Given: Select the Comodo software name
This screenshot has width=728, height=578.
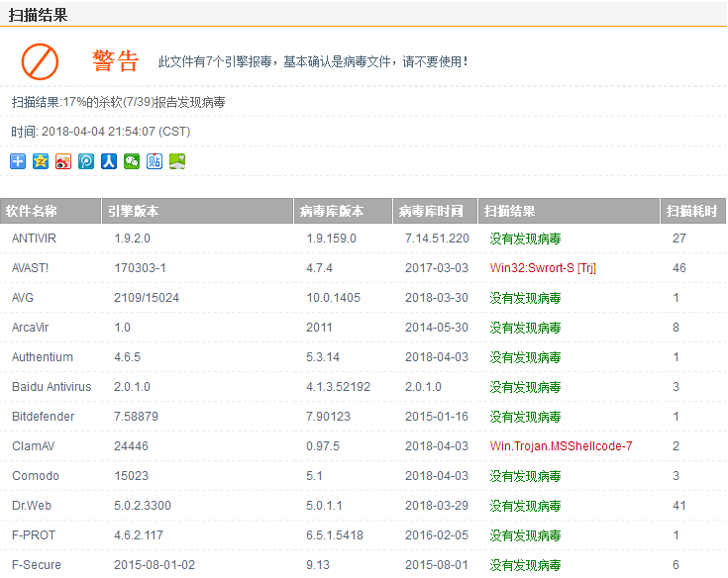Looking at the screenshot, I should (x=36, y=476).
